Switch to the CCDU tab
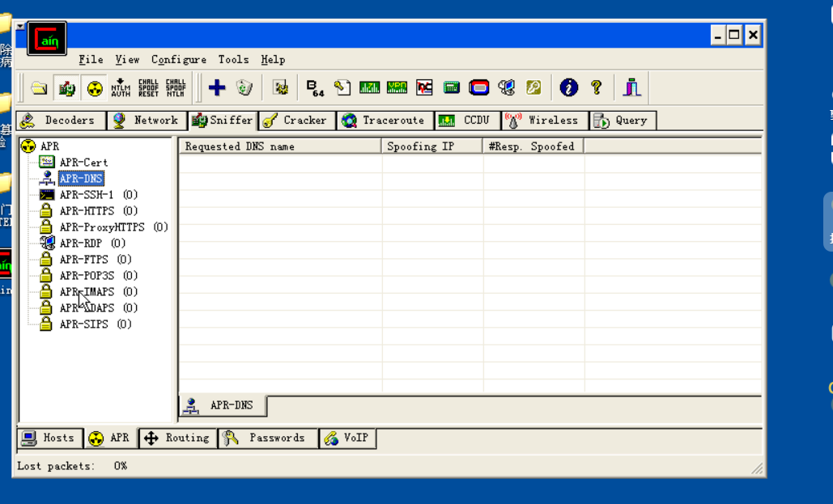 [468, 121]
